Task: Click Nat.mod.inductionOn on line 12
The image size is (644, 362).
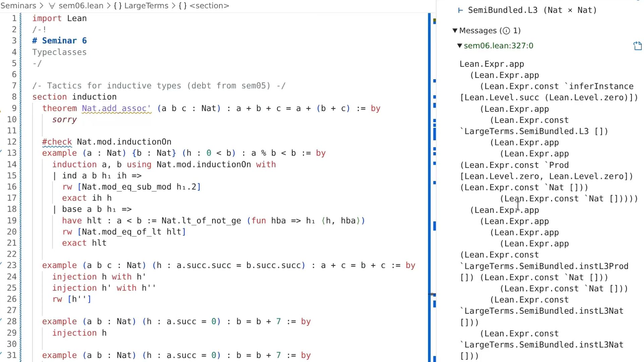Action: pyautogui.click(x=124, y=142)
